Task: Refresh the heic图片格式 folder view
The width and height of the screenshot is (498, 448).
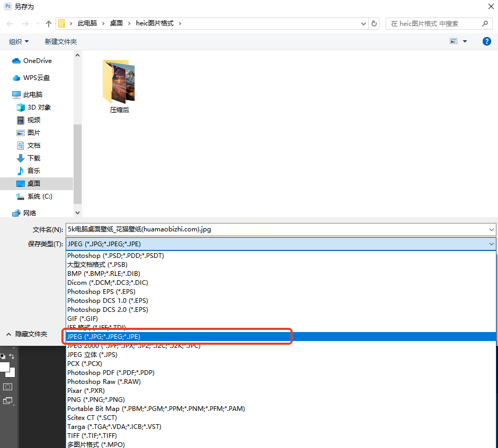Action: [x=374, y=23]
